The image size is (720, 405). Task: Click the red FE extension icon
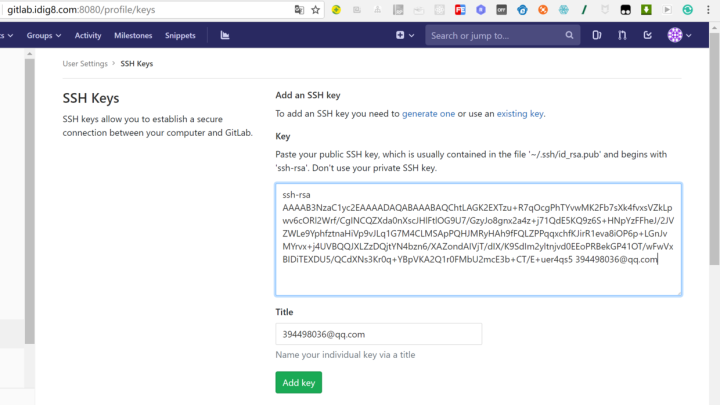pyautogui.click(x=460, y=10)
